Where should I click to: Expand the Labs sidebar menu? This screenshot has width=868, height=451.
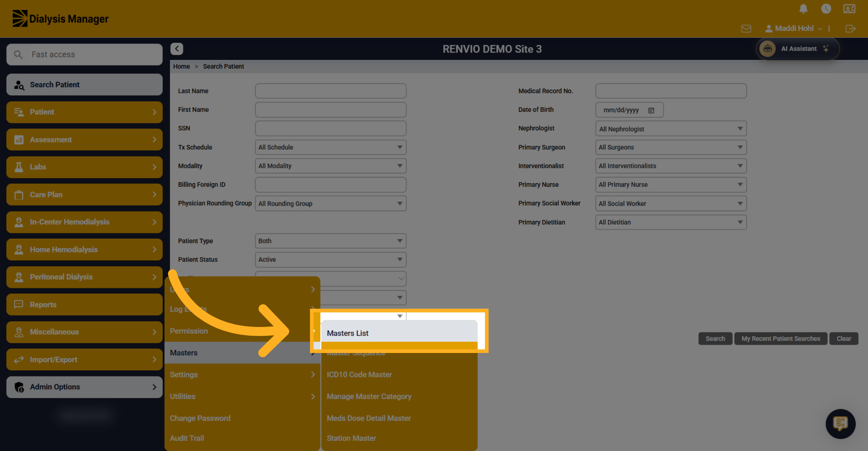(x=84, y=167)
